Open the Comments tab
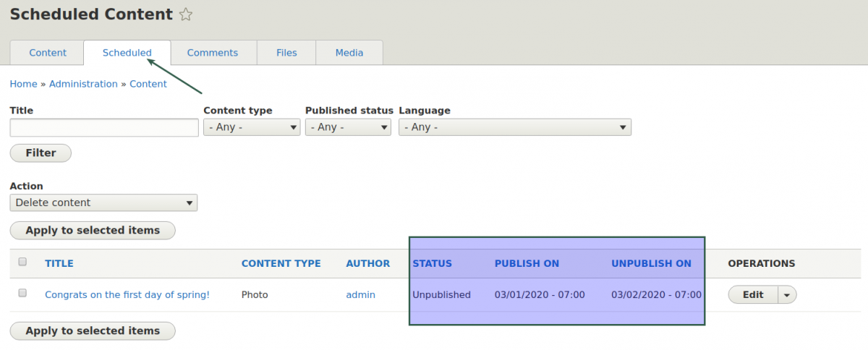 tap(213, 53)
